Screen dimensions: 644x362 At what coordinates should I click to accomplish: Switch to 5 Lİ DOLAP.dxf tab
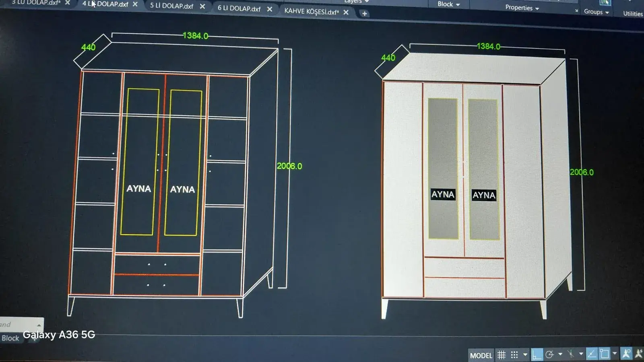(172, 6)
